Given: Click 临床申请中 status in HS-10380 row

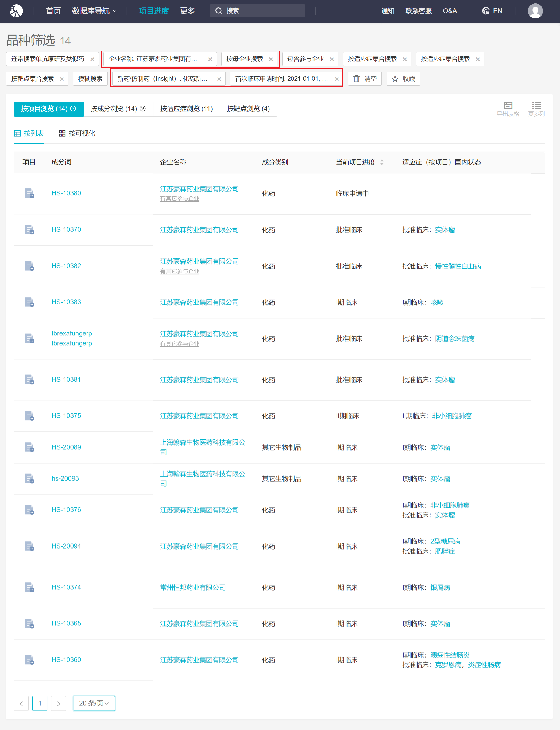Looking at the screenshot, I should 352,193.
